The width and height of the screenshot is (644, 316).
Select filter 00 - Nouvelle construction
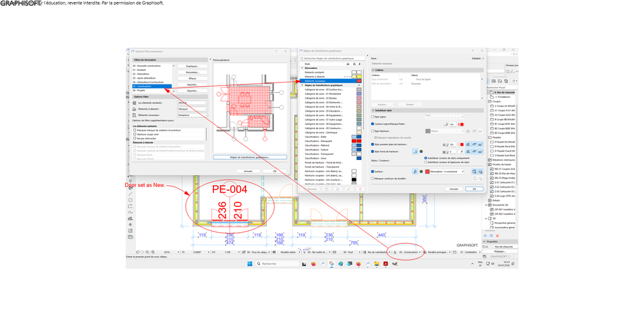tap(152, 66)
